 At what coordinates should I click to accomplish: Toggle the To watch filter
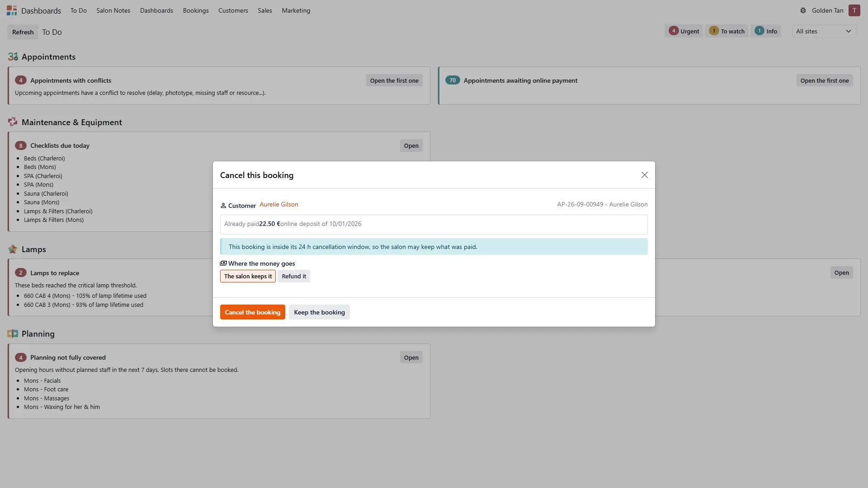(726, 31)
